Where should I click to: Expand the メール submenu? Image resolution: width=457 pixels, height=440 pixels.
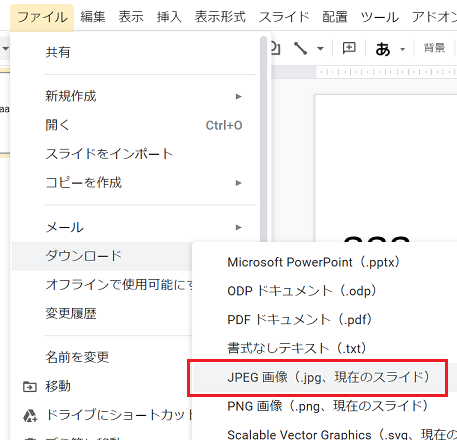(x=135, y=227)
